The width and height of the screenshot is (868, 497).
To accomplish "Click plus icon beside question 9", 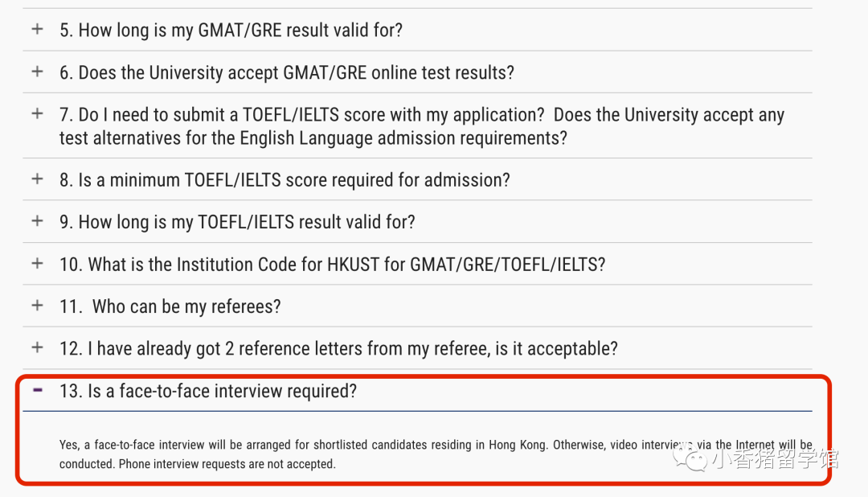I will tap(37, 221).
